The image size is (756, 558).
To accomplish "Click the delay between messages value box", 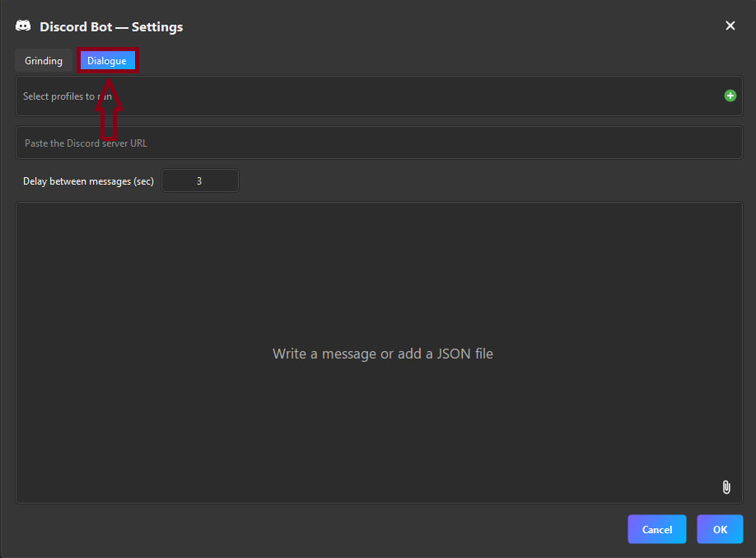I will tap(200, 181).
